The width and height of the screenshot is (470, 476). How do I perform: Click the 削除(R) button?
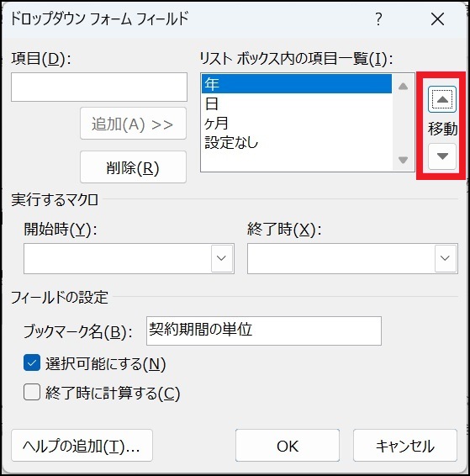click(133, 167)
